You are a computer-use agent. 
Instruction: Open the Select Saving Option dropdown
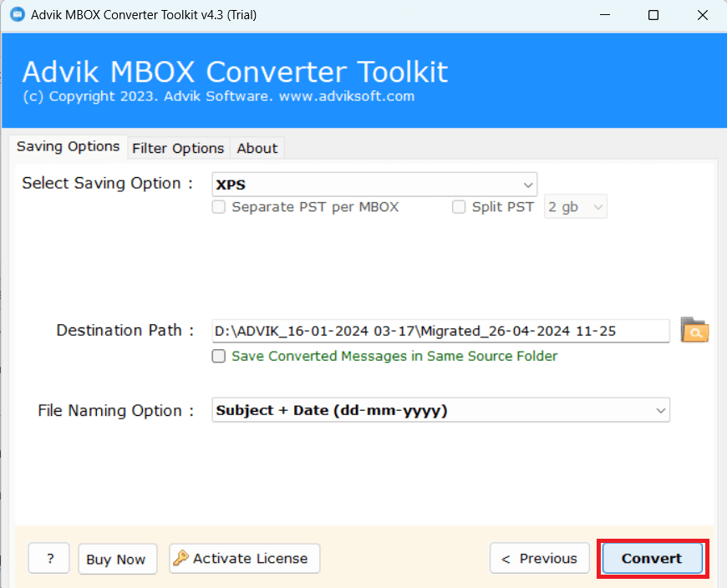click(x=374, y=185)
